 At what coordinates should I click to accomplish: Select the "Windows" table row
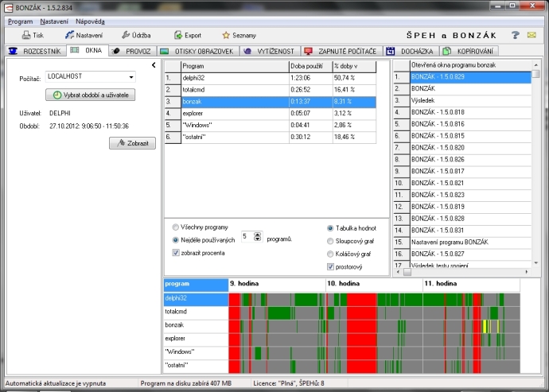[x=271, y=126]
